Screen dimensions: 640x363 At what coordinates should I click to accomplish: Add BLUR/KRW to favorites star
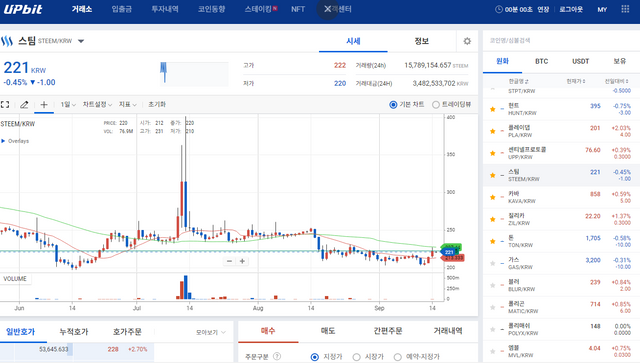(x=493, y=285)
